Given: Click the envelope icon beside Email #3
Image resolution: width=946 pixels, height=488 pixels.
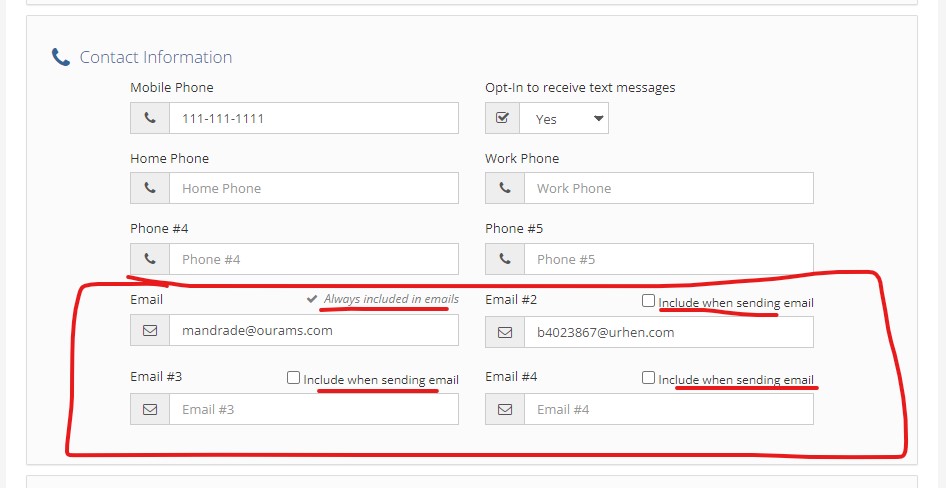Looking at the screenshot, I should (x=150, y=409).
